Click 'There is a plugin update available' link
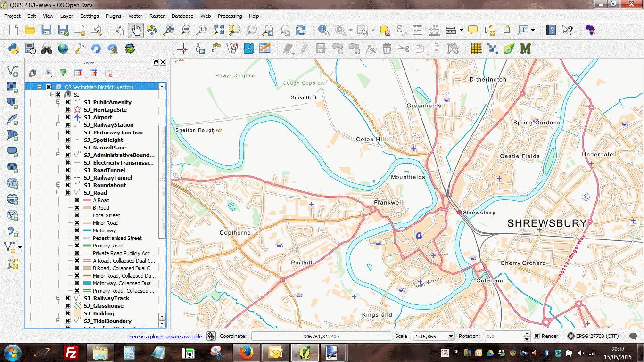The height and width of the screenshot is (362, 644). click(164, 337)
